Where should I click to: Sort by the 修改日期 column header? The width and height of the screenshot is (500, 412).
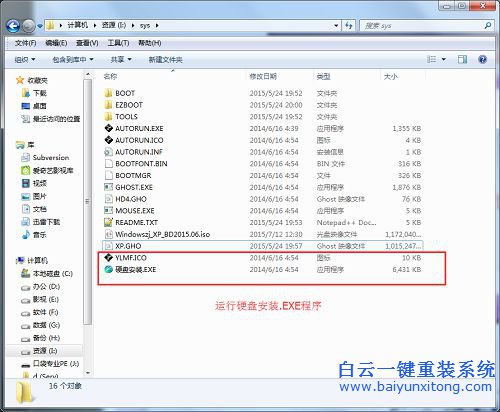263,76
